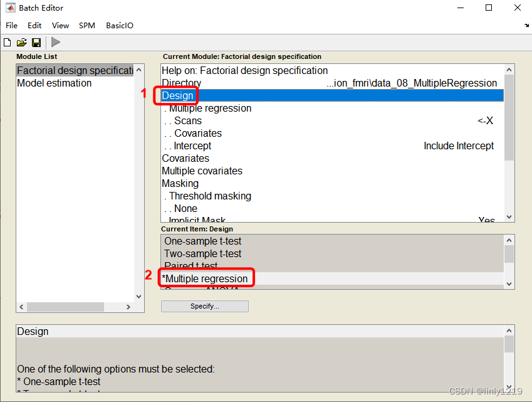
Task: Open the File menu
Action: 11,26
